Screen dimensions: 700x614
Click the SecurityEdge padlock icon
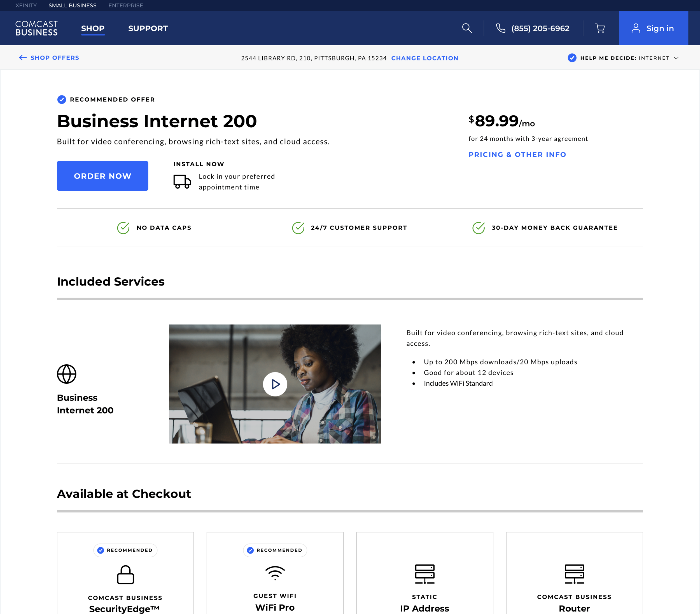pyautogui.click(x=125, y=574)
